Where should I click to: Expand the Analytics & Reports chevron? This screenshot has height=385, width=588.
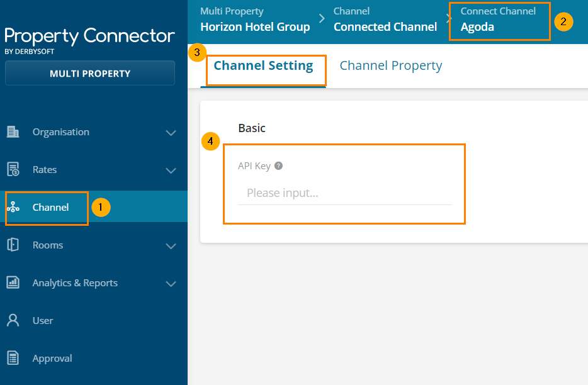pos(171,284)
